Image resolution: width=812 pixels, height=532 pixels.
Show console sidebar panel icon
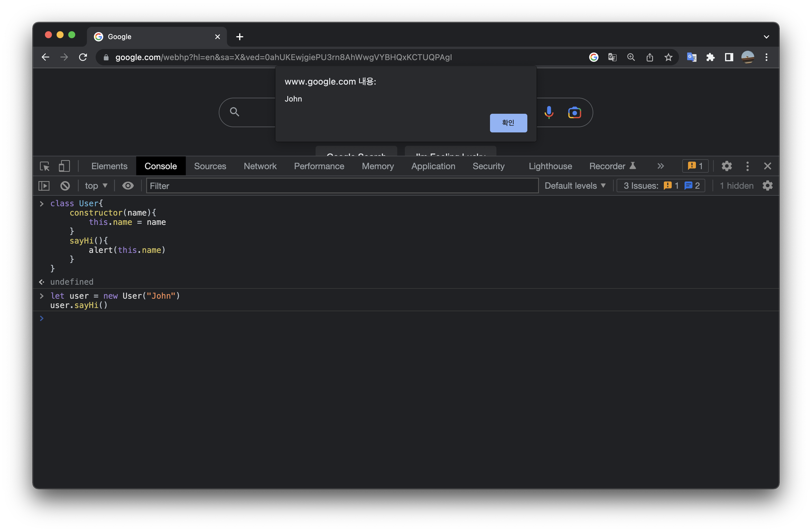(44, 185)
